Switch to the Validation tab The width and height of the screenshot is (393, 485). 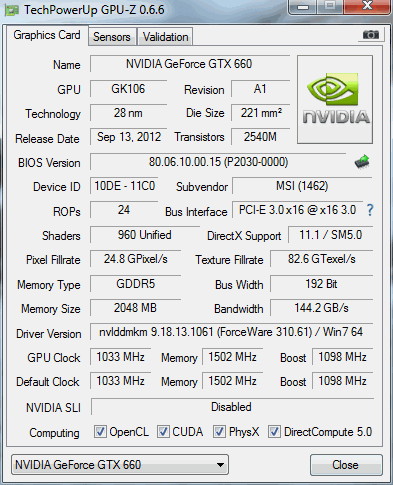[x=166, y=37]
